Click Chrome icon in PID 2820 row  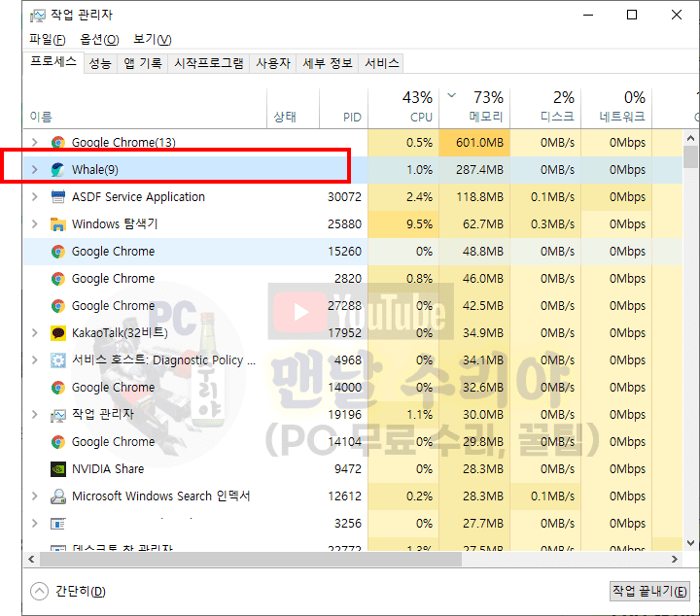pyautogui.click(x=58, y=278)
